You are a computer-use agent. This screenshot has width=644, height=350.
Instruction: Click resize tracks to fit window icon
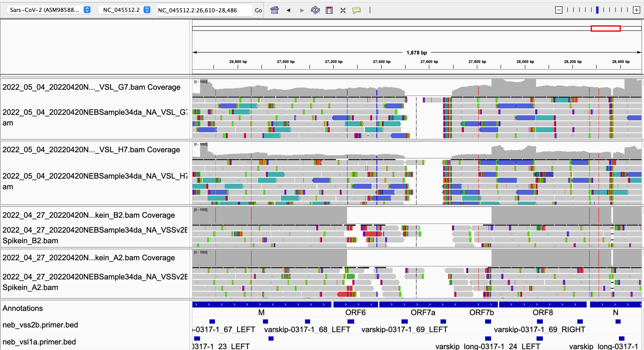(343, 10)
